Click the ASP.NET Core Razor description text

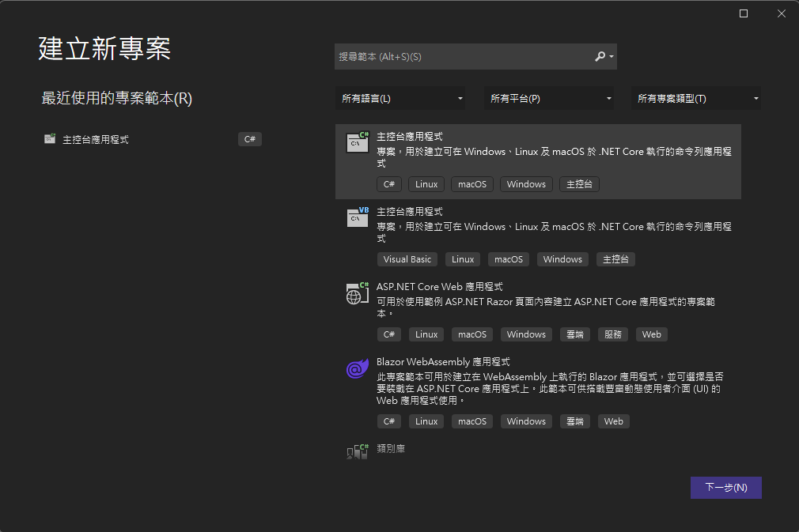tap(546, 308)
